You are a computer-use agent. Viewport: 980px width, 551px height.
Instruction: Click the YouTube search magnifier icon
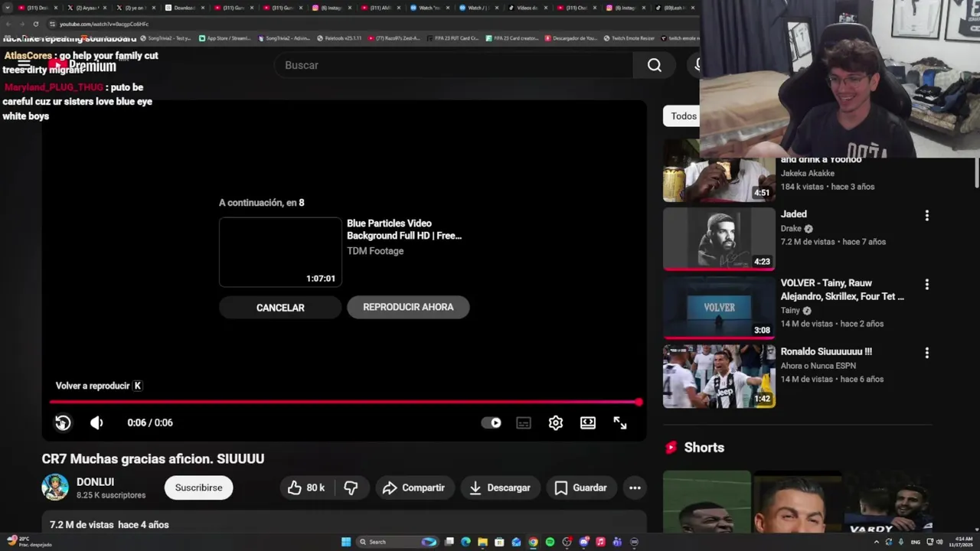(655, 65)
